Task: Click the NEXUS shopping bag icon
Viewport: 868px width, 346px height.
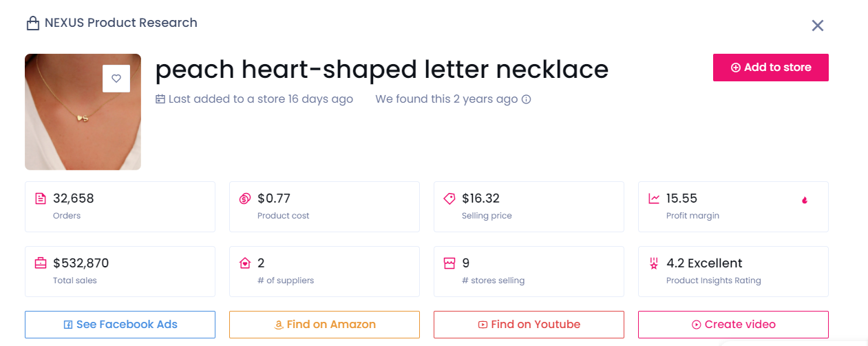Action: pos(32,23)
